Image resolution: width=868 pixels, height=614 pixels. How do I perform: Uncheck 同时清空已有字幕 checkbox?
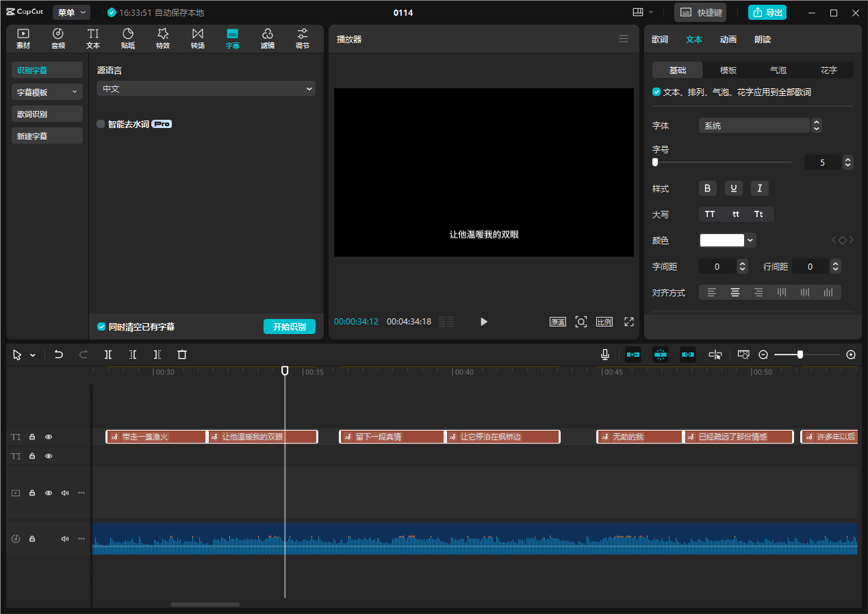tap(101, 327)
